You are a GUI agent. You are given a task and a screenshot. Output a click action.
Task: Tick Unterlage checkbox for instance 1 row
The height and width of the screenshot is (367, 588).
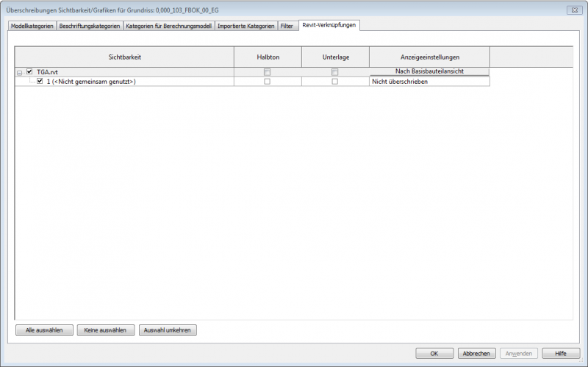(334, 82)
